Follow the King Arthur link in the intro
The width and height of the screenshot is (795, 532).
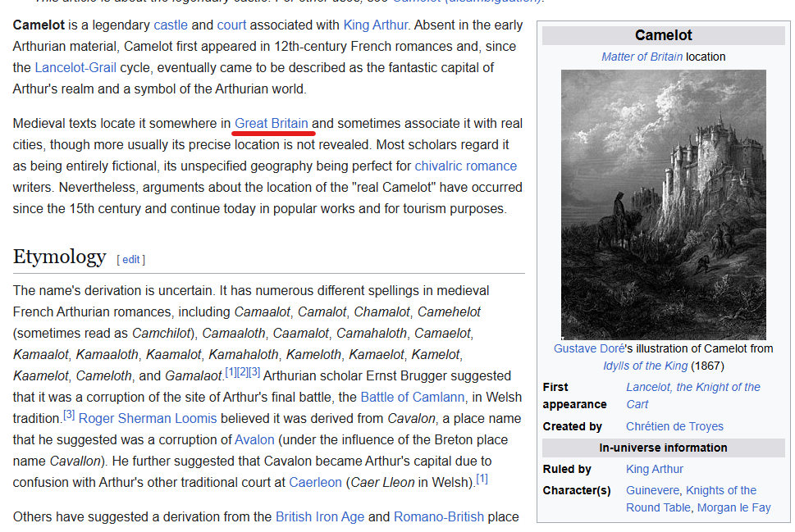point(375,25)
